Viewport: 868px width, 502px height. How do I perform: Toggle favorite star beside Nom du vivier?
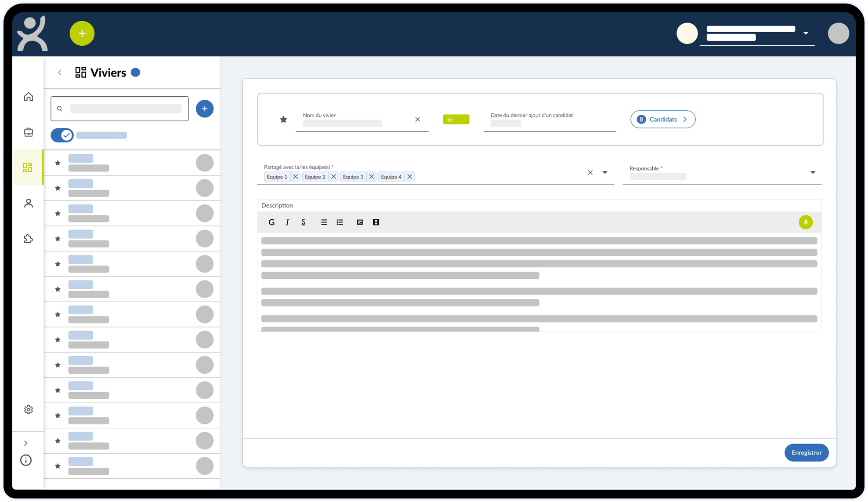tap(283, 120)
